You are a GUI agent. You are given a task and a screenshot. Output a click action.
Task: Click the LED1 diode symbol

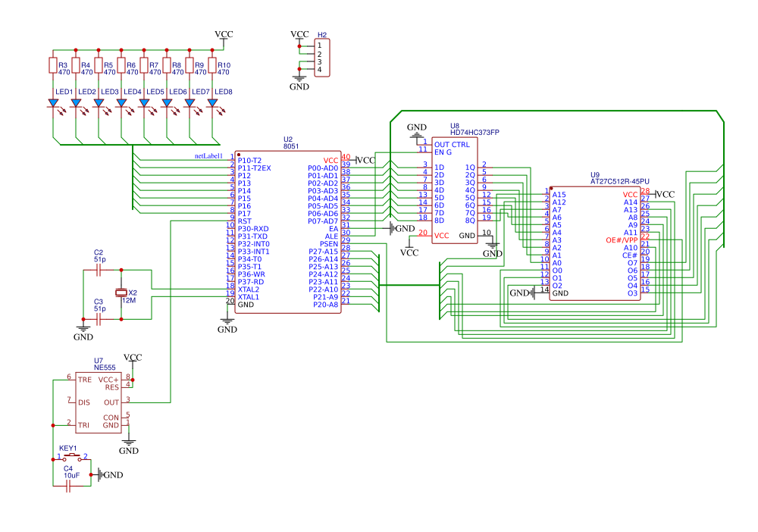click(53, 103)
